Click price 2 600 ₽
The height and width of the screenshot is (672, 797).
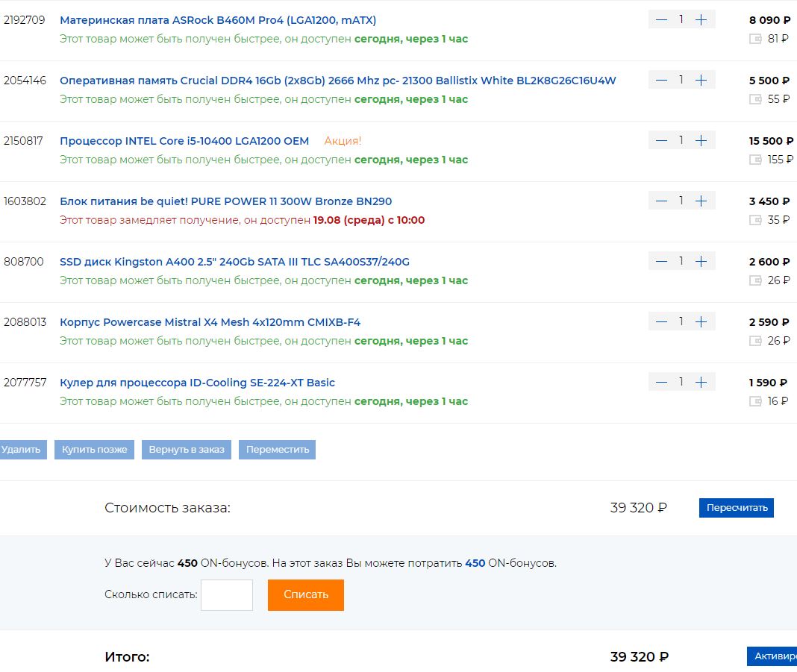coord(769,262)
